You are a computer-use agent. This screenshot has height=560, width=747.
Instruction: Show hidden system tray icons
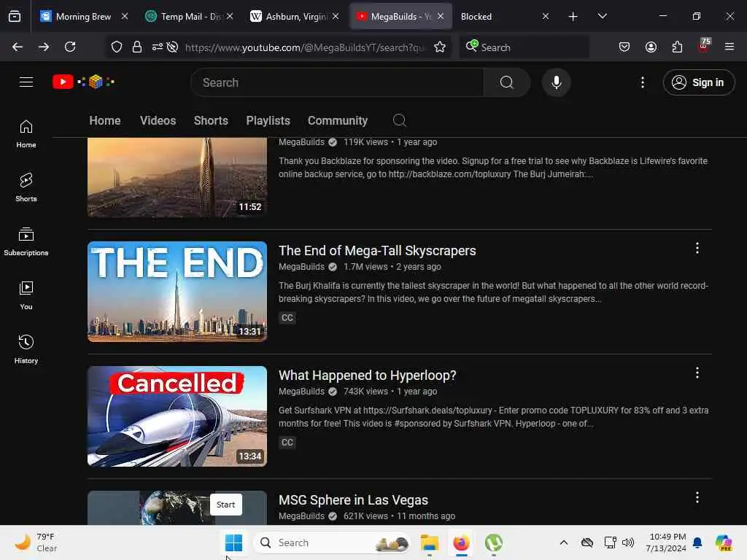(x=564, y=542)
